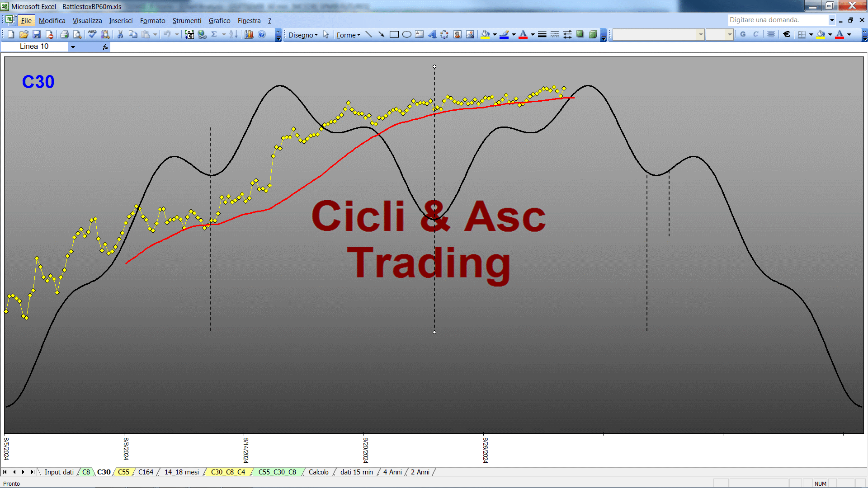Image resolution: width=868 pixels, height=488 pixels.
Task: Open the Paste options dropdown arrow
Action: tap(155, 34)
